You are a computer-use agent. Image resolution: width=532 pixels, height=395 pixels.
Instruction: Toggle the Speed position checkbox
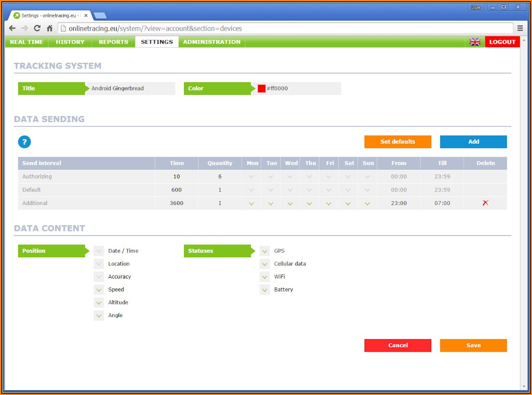pyautogui.click(x=99, y=290)
